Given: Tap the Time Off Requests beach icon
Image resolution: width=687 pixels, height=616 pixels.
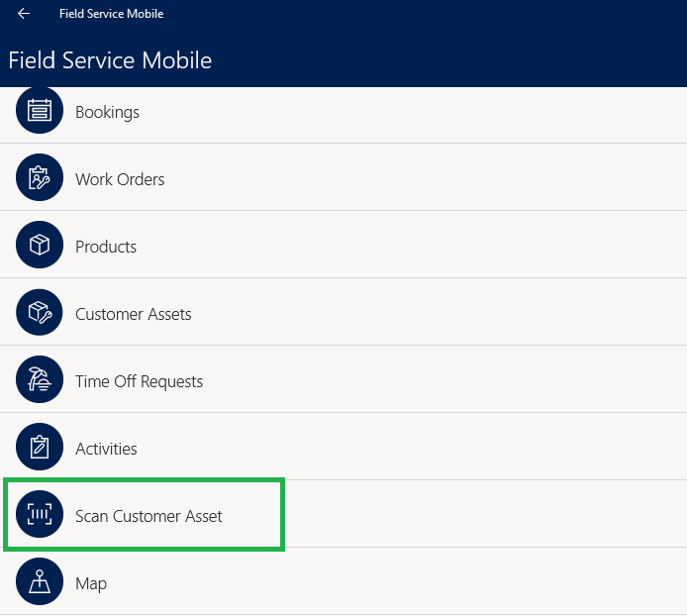Looking at the screenshot, I should [40, 379].
